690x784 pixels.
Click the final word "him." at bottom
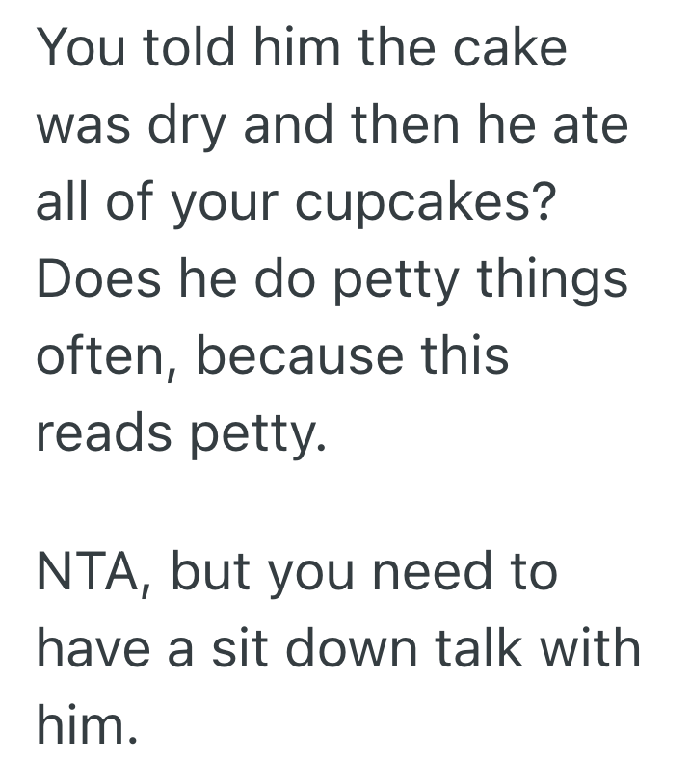tap(83, 725)
